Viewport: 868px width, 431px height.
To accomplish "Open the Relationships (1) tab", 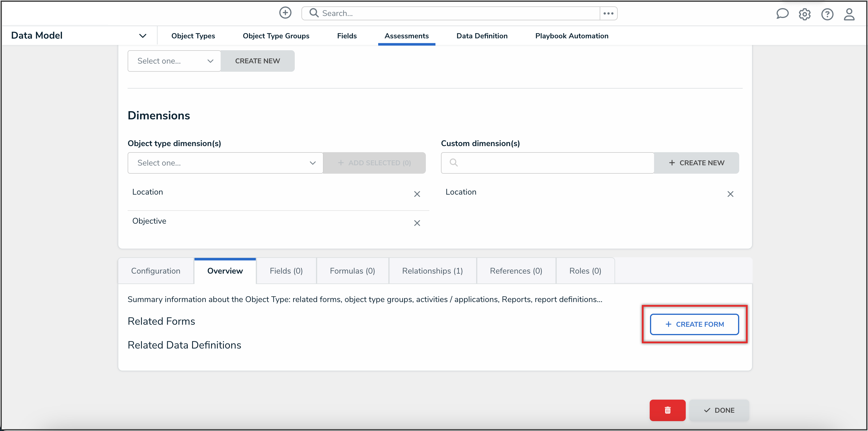I will (x=432, y=270).
